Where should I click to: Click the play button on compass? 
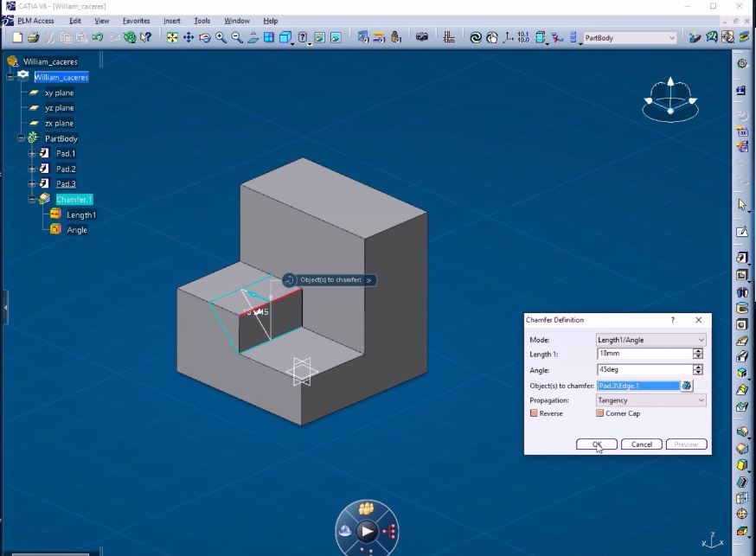(x=368, y=531)
